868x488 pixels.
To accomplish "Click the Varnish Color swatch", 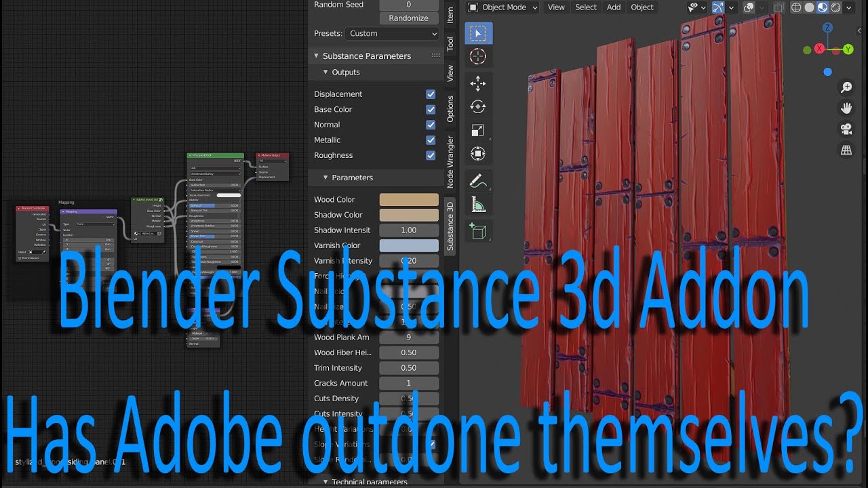I will click(409, 245).
